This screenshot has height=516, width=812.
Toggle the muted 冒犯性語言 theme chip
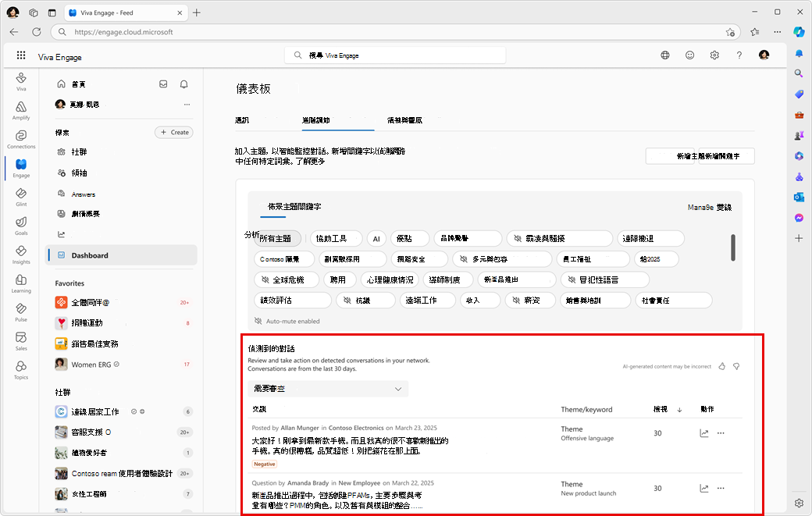click(605, 280)
